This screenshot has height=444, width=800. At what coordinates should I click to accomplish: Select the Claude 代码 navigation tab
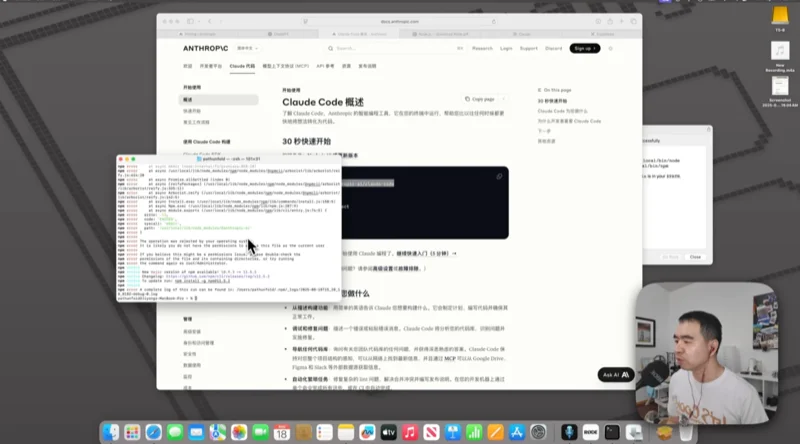(242, 66)
